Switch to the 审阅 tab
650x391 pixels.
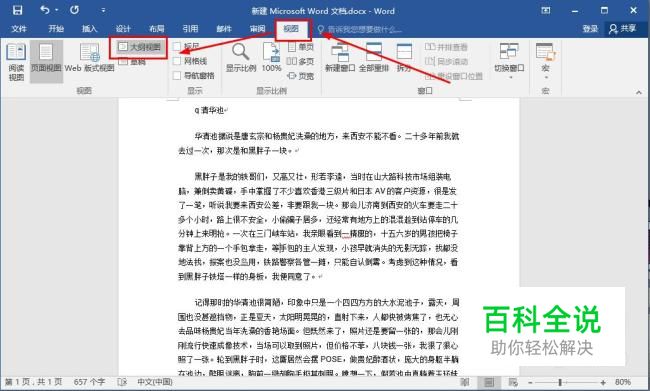click(257, 29)
